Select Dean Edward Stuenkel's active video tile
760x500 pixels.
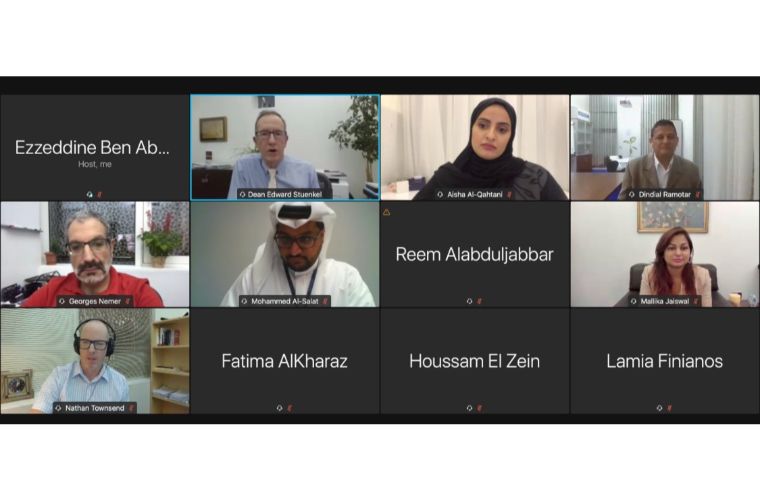[x=285, y=147]
